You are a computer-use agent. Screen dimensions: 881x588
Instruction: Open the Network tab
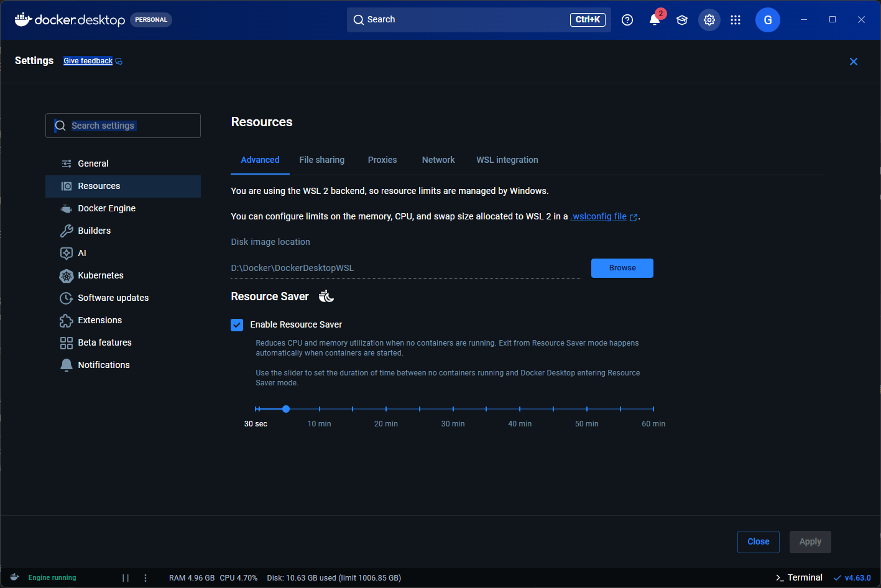(438, 160)
